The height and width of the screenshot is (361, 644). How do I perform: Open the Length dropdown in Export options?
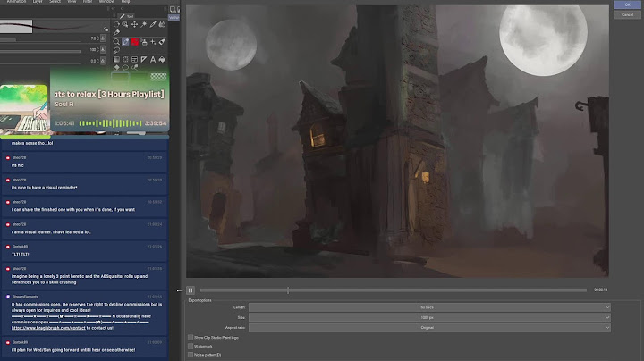[x=429, y=307]
